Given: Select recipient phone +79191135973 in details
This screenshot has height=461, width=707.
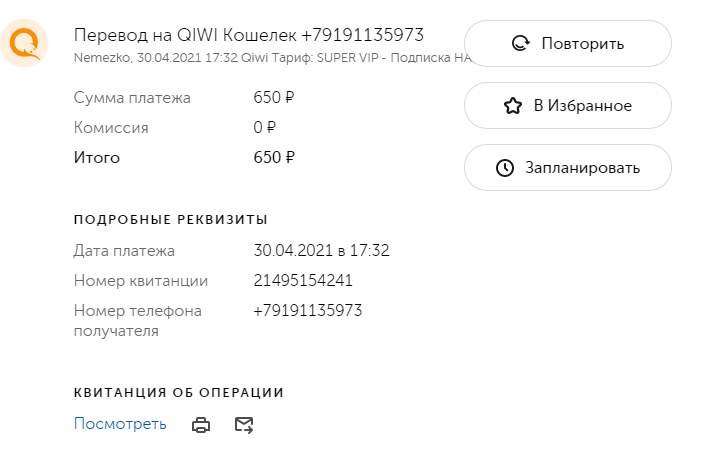Looking at the screenshot, I should point(308,310).
